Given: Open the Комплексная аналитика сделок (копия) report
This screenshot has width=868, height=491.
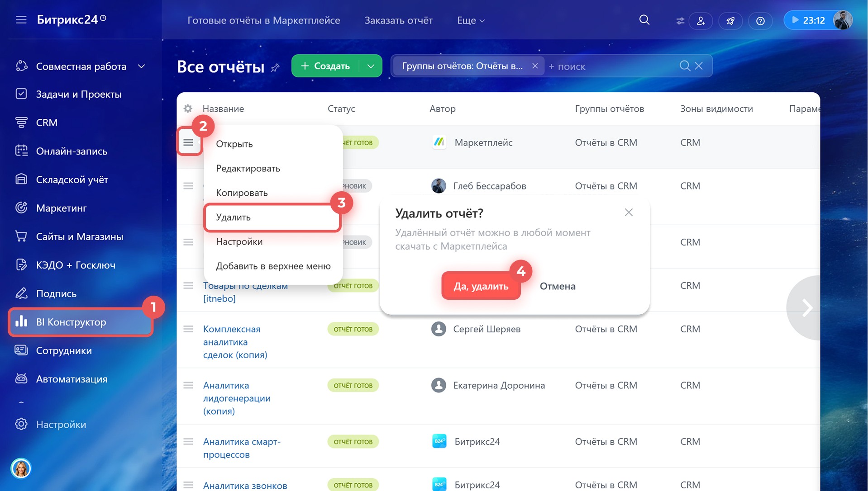Looking at the screenshot, I should [235, 342].
